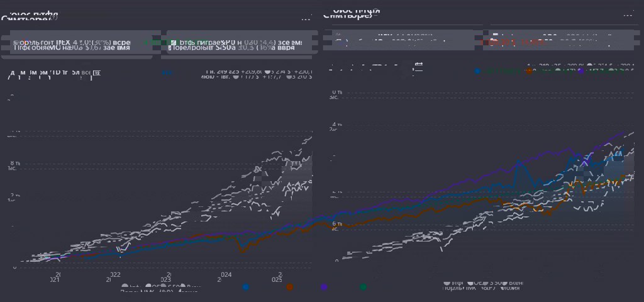Open the calendar date picker in left chart
Screen dimensions: 644x302
click(96, 73)
